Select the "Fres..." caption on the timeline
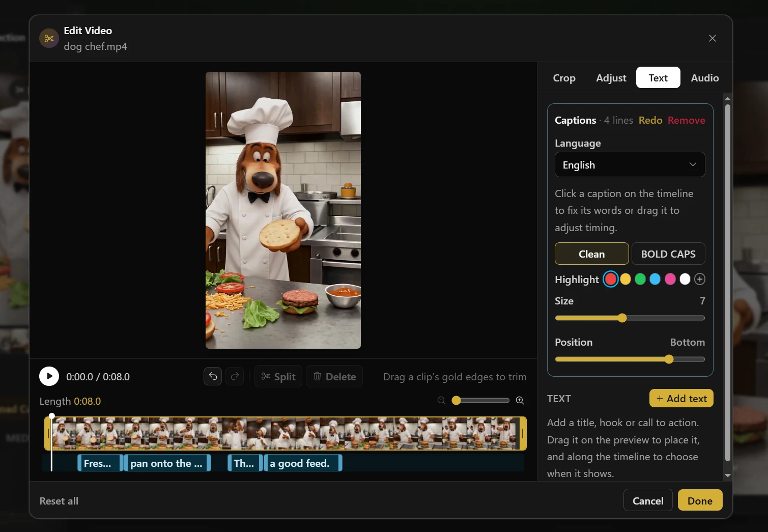Screen dimensions: 768x532 click(x=100, y=463)
